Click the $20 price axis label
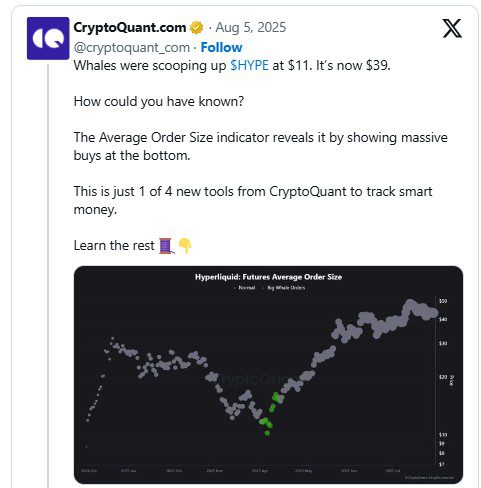 tap(443, 377)
